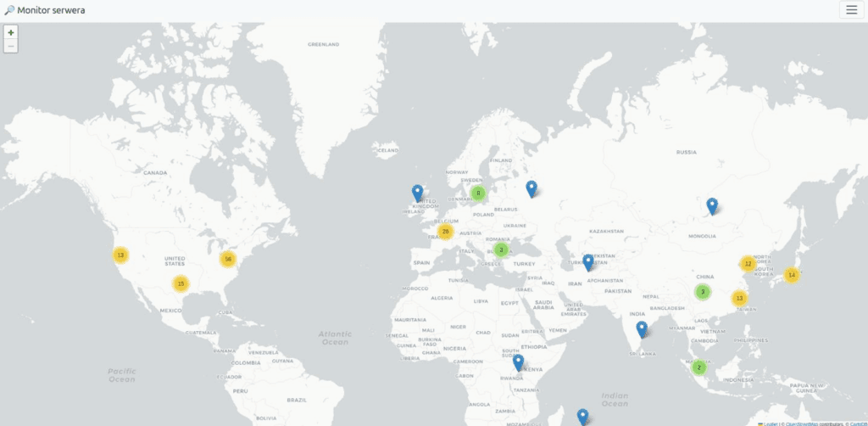Image resolution: width=868 pixels, height=426 pixels.
Task: Expand the green cluster over Malaysia
Action: coord(699,367)
